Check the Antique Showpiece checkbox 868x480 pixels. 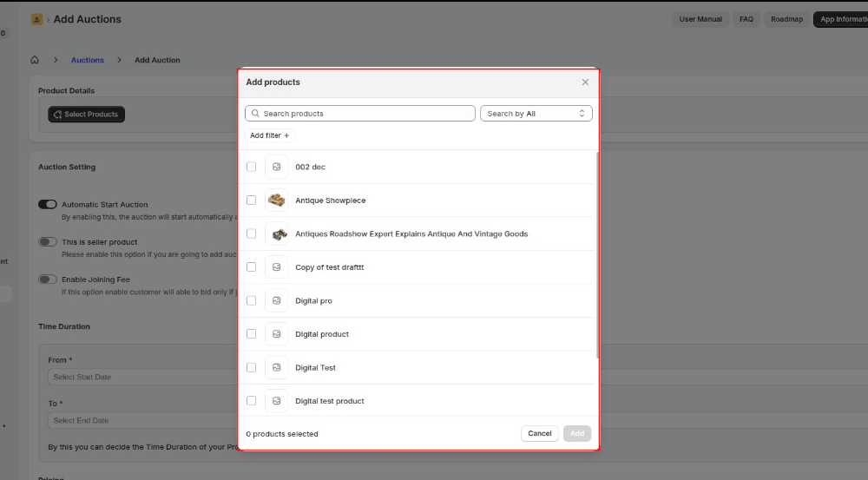252,201
